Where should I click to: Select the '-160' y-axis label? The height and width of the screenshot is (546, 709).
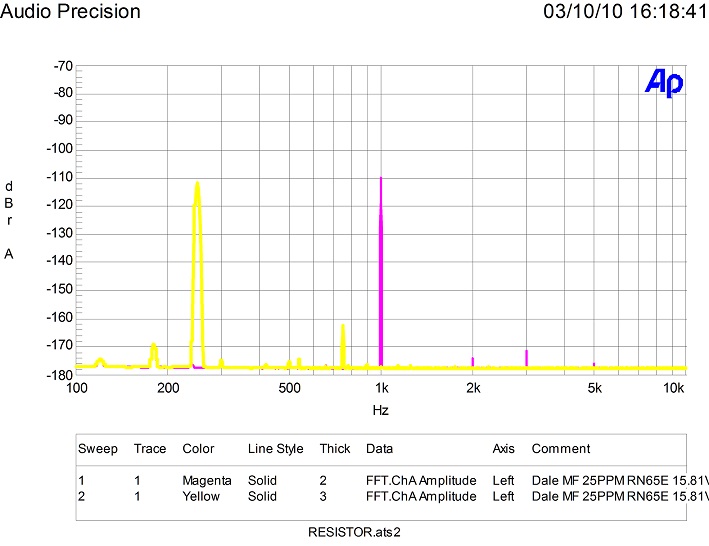tap(60, 317)
